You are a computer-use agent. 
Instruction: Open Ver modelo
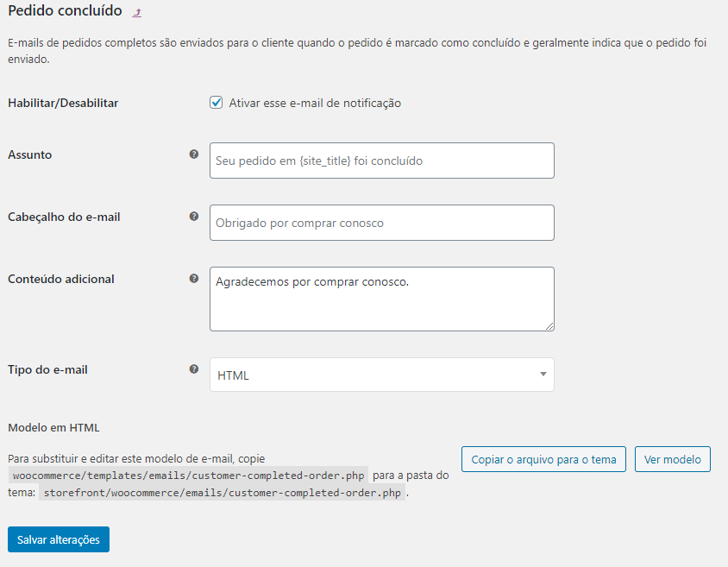pos(672,459)
